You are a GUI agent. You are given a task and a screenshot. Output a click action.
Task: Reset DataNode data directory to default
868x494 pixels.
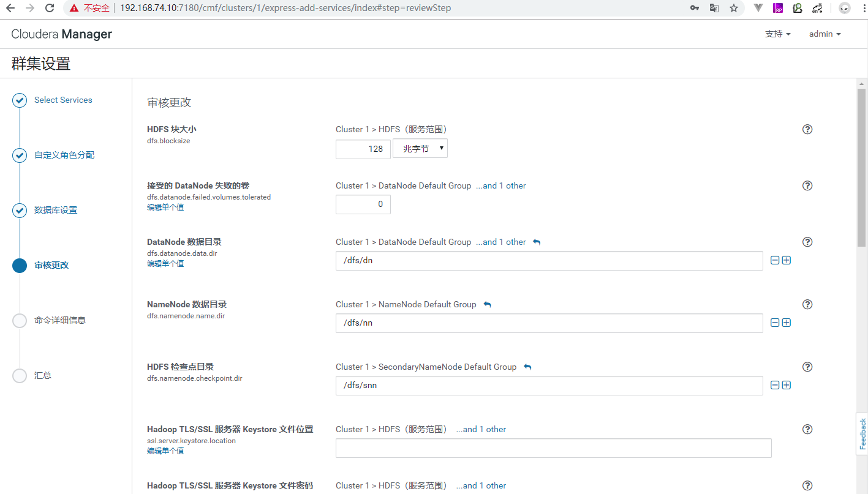(x=537, y=242)
